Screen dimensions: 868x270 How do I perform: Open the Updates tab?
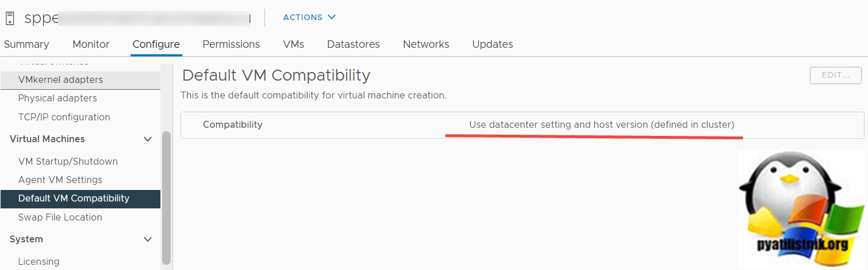pos(492,44)
